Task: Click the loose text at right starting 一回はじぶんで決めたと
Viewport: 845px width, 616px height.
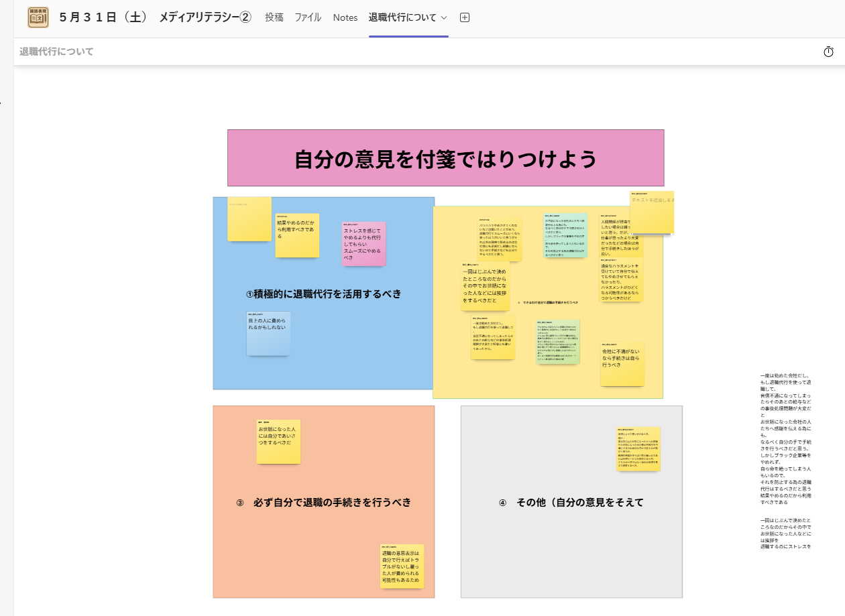Action: 787,534
